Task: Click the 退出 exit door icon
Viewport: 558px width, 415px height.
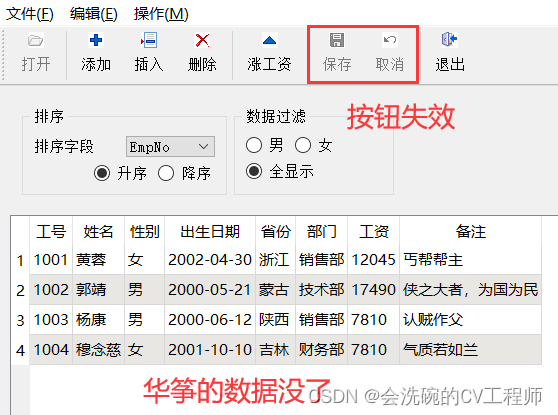Action: tap(449, 40)
